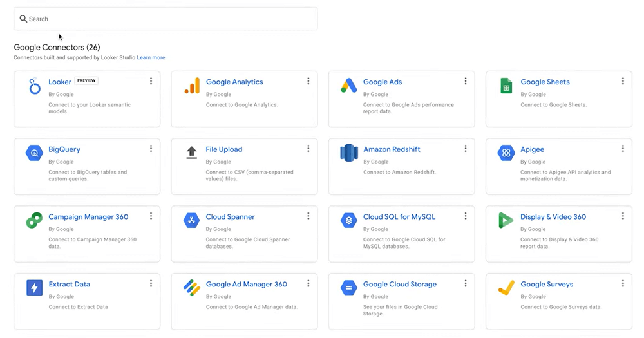Choose the Amazon Redshift connector title
The image size is (644, 338).
pos(392,149)
